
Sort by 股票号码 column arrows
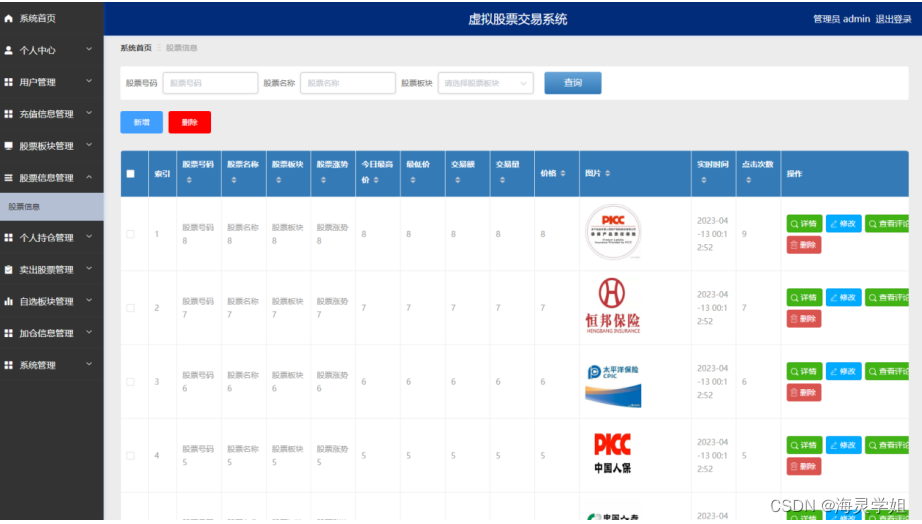coord(189,180)
